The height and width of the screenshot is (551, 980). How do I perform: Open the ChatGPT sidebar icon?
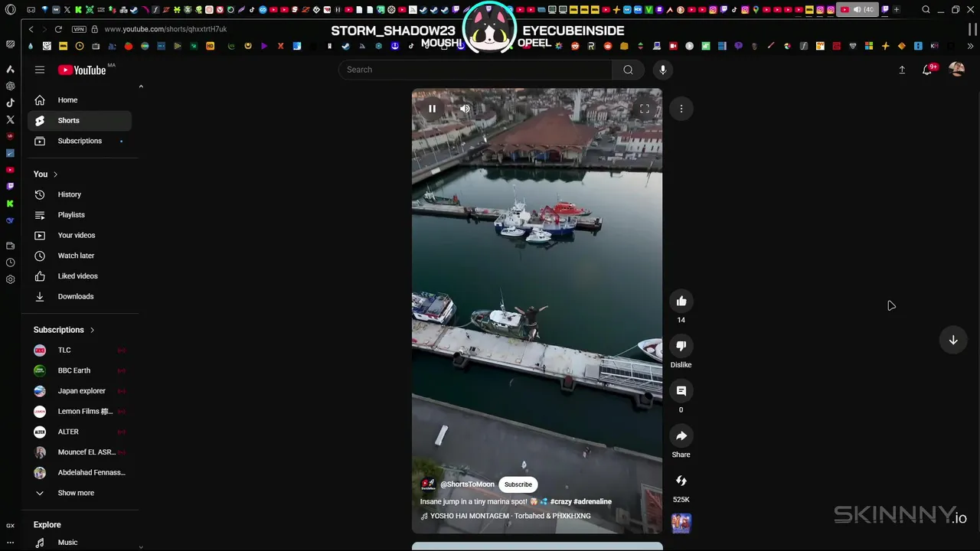pyautogui.click(x=10, y=86)
